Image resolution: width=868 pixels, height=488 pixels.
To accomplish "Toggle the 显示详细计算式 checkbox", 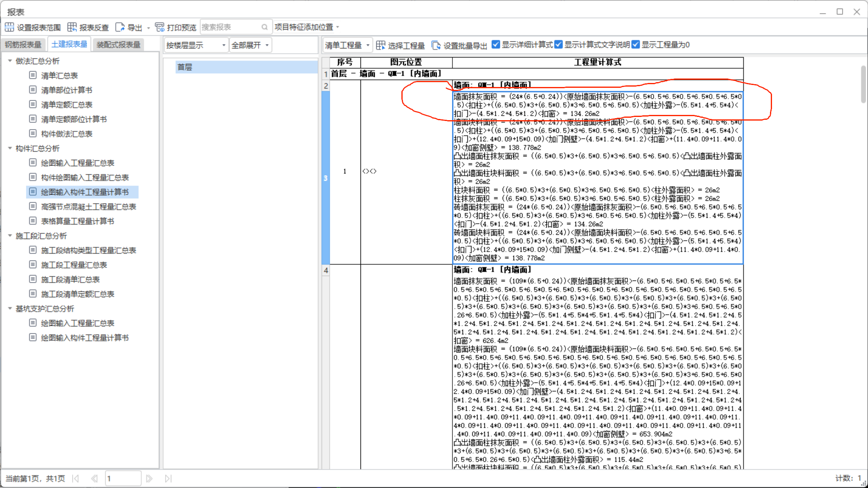I will [x=496, y=45].
